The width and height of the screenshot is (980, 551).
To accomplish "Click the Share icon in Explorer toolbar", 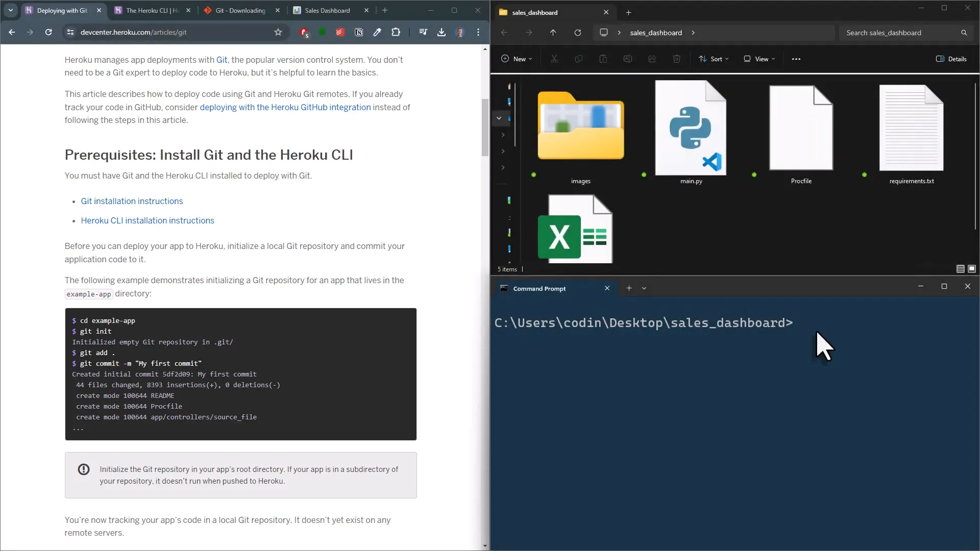I will coord(652,59).
